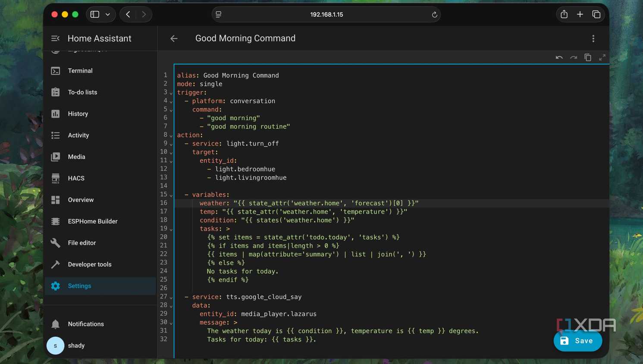Open the shady user profile
Screen dimensions: 643x364
[x=100, y=345]
